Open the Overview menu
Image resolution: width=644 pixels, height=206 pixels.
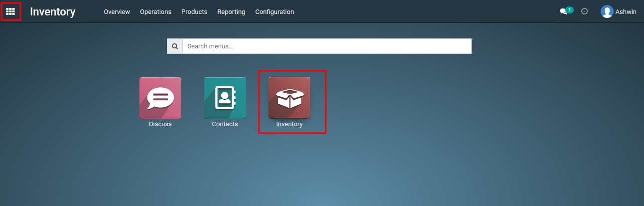[x=117, y=12]
